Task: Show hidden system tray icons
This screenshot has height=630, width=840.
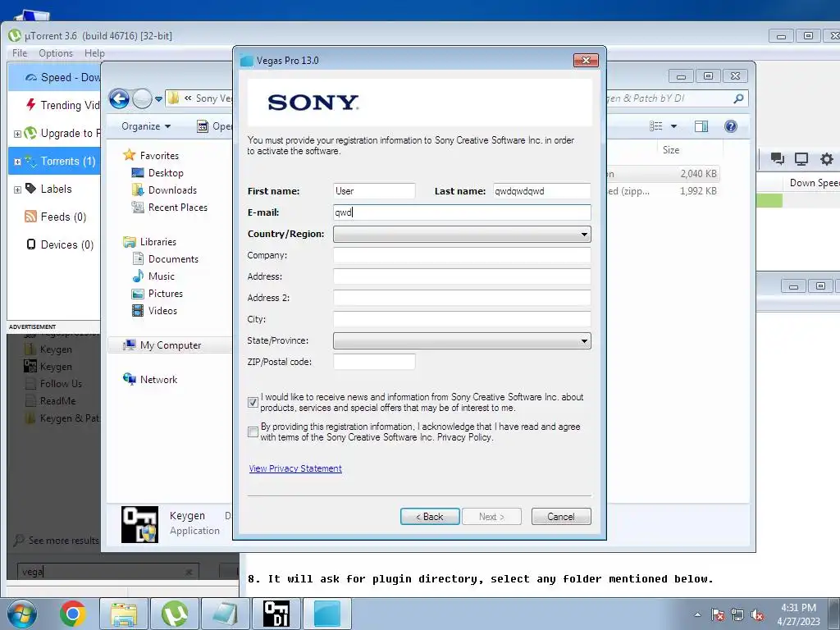Action: (697, 614)
